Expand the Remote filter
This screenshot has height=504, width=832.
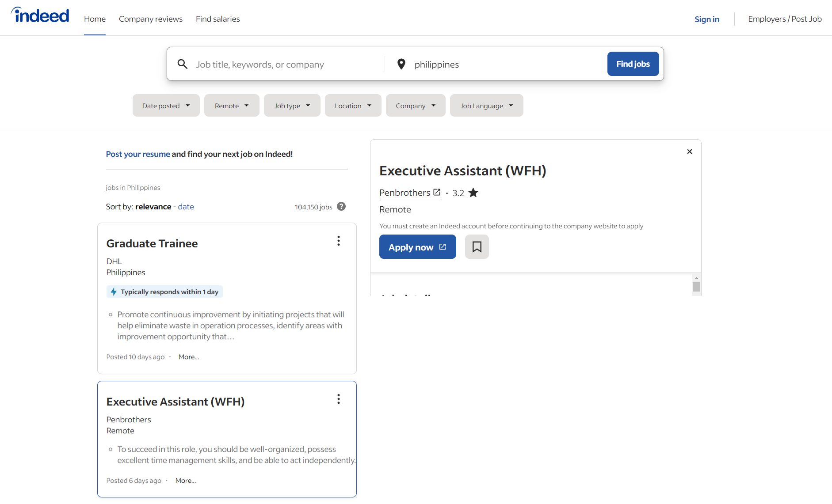(232, 106)
